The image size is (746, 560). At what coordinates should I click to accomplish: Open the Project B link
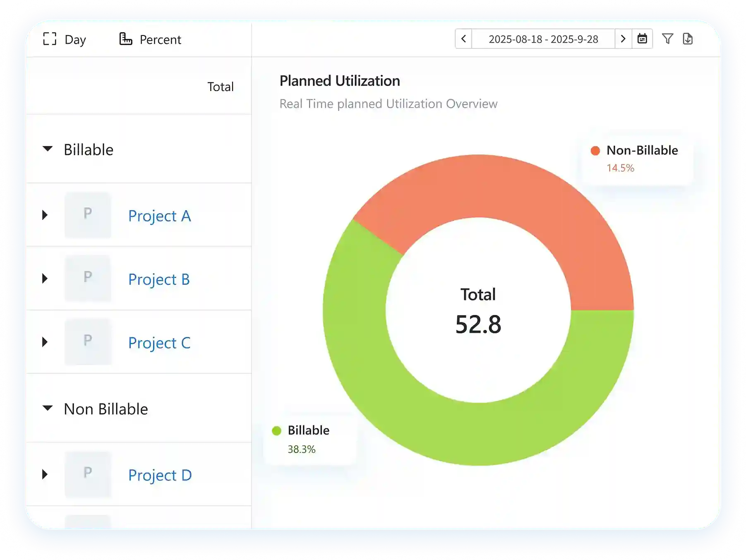159,279
